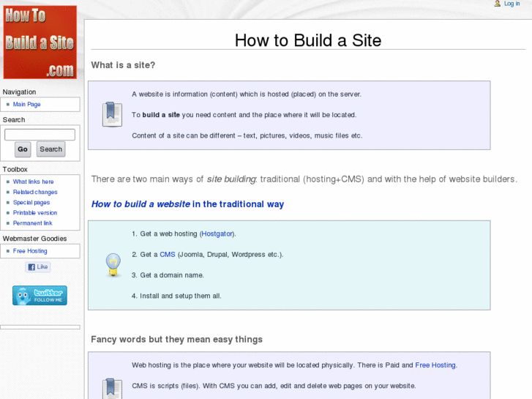Click the light bulb icon in the steps box
The image size is (532, 399).
113,265
